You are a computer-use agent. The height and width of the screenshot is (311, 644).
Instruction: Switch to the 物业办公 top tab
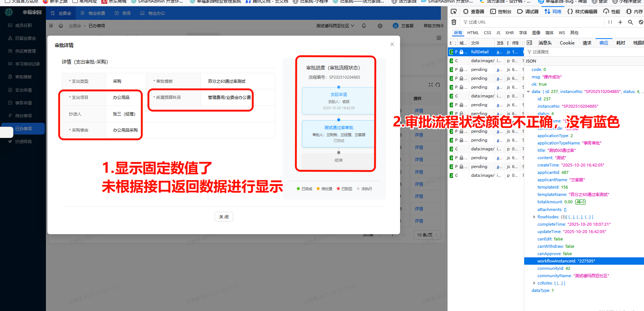[153, 13]
